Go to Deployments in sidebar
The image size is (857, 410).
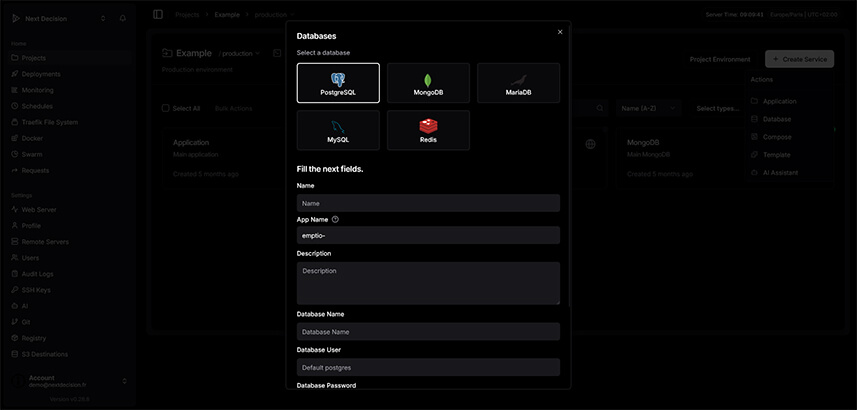[x=70, y=74]
